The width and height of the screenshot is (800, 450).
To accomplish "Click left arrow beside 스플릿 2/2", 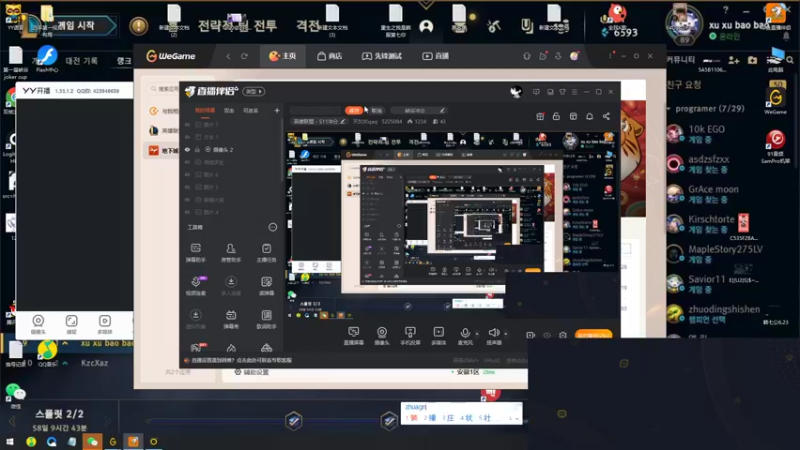I will click(x=12, y=421).
